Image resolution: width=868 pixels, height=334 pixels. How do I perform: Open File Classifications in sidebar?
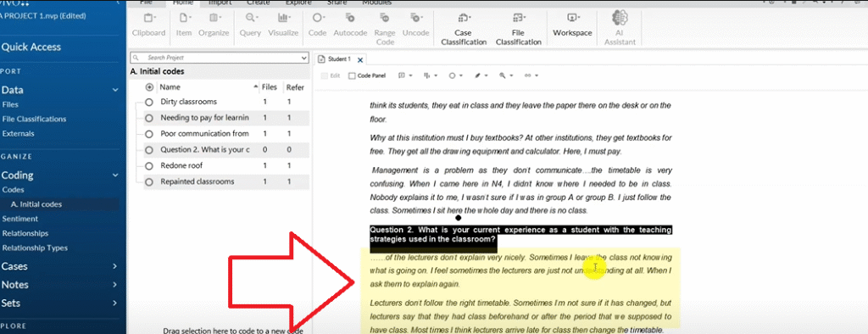(x=34, y=119)
